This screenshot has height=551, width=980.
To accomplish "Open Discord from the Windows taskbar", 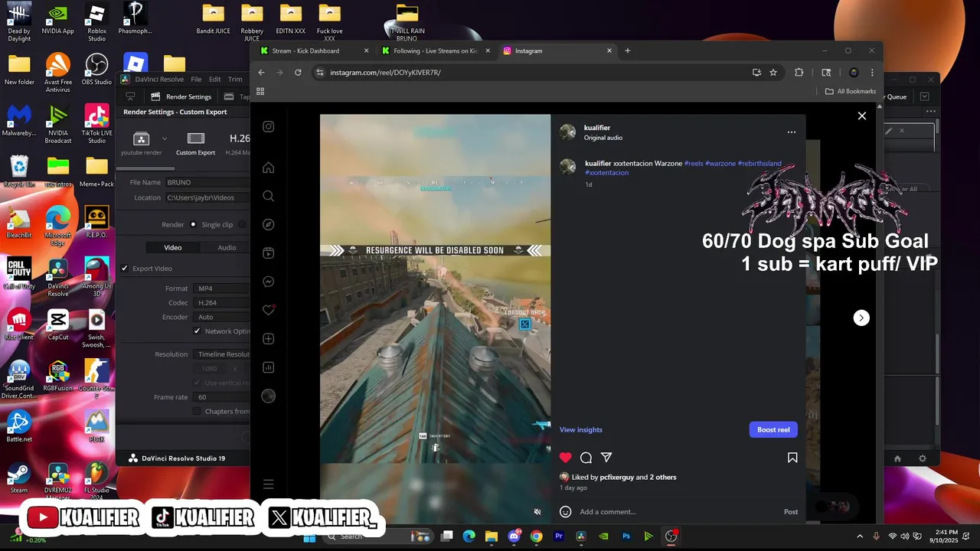I will (514, 536).
